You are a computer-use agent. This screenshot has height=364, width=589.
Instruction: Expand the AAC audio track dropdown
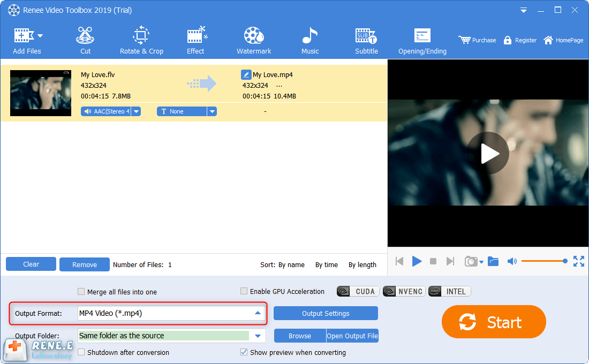click(137, 111)
